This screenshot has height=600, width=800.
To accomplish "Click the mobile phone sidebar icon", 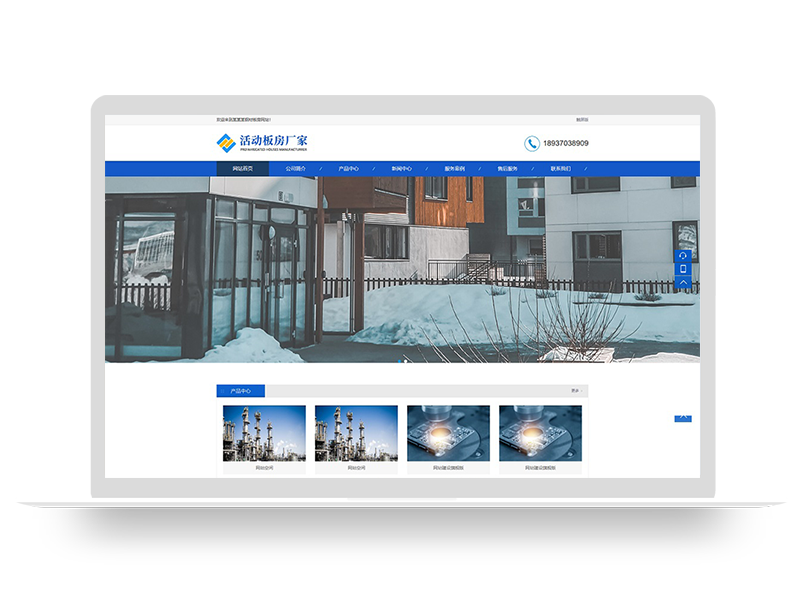I will tap(683, 269).
